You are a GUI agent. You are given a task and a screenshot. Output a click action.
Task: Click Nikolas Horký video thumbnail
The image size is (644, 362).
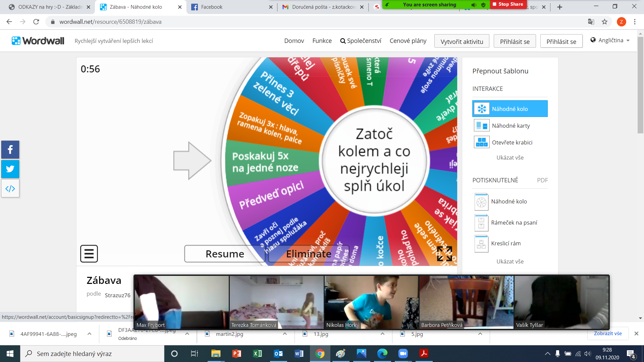[371, 302]
